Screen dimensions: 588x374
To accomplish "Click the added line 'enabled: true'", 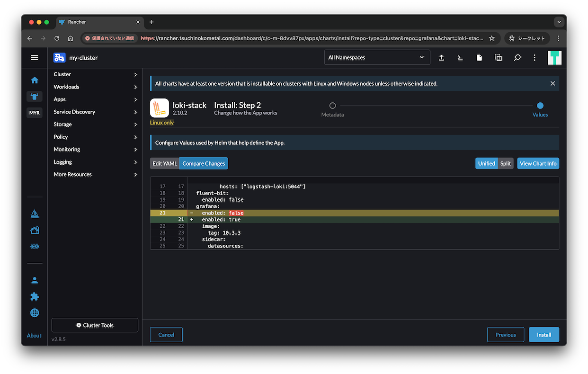I will click(354, 220).
